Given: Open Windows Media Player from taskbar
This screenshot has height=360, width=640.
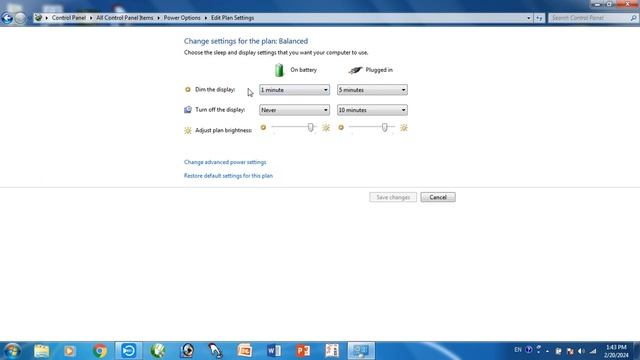Looking at the screenshot, I should pyautogui.click(x=69, y=351).
